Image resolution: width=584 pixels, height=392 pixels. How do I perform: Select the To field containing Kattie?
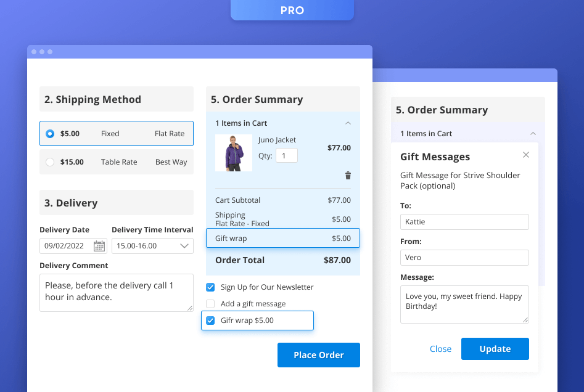coord(464,221)
